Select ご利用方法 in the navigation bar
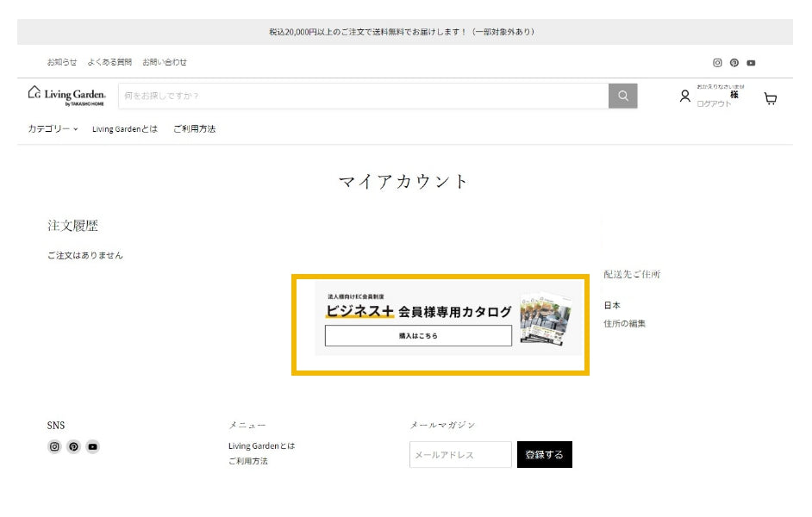Viewport: 812px width, 517px height. click(x=194, y=129)
